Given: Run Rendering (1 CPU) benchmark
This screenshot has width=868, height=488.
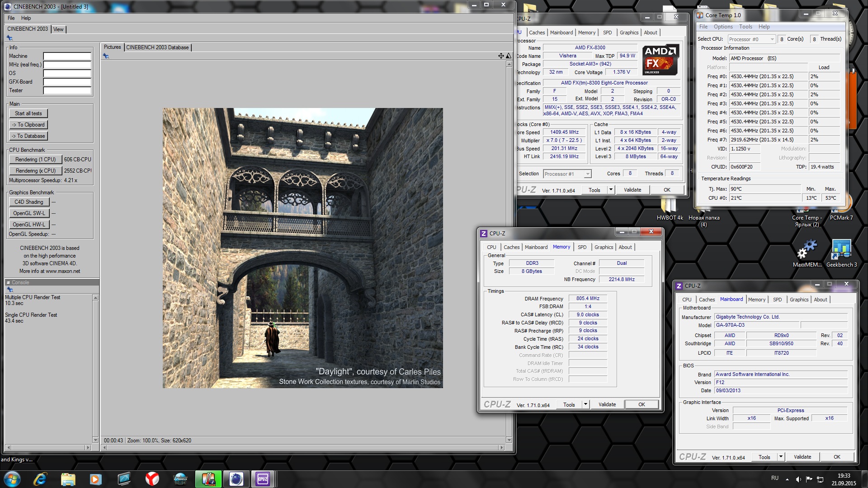Looking at the screenshot, I should pos(36,160).
